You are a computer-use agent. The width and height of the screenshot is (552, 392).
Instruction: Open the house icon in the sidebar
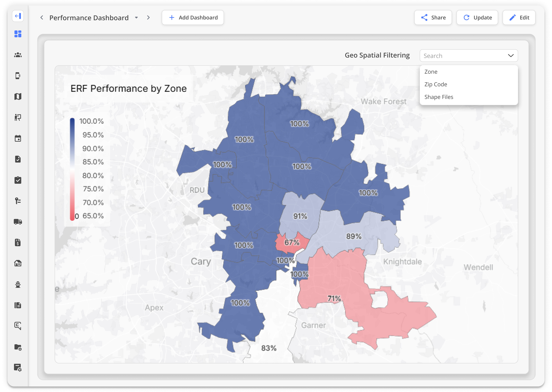[x=18, y=263]
